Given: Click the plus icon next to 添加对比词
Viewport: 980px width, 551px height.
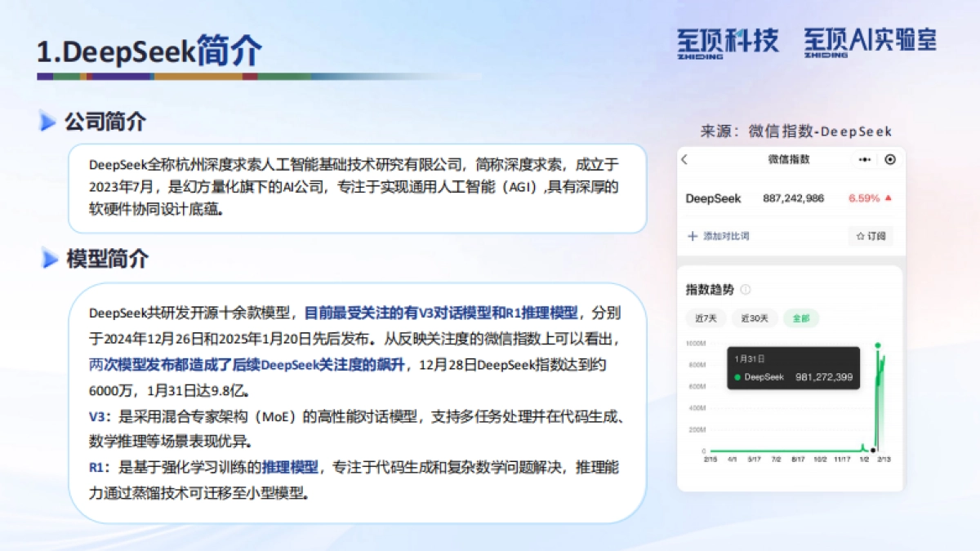Looking at the screenshot, I should point(692,237).
